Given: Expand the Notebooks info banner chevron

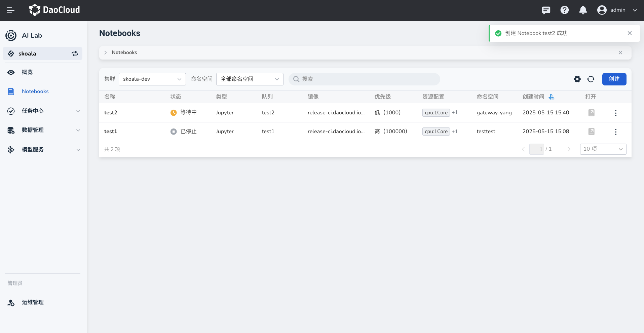Looking at the screenshot, I should click(x=106, y=52).
